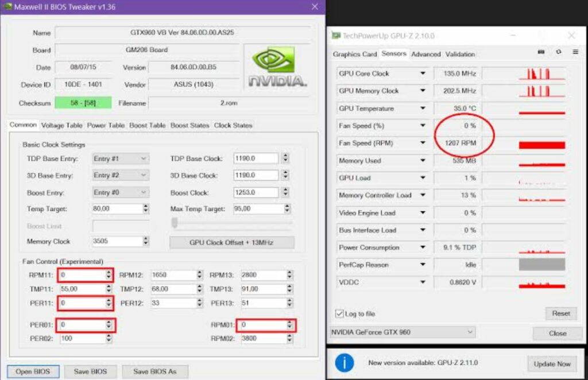Viewport: 588px width, 380px height.
Task: Switch to the Power Table tab
Action: tap(106, 126)
